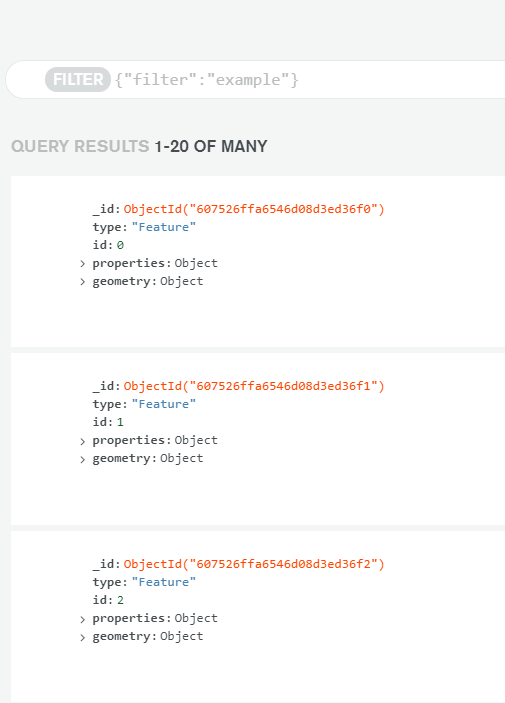505x703 pixels.
Task: Expand geometry in the document with id 0
Action: click(x=83, y=282)
